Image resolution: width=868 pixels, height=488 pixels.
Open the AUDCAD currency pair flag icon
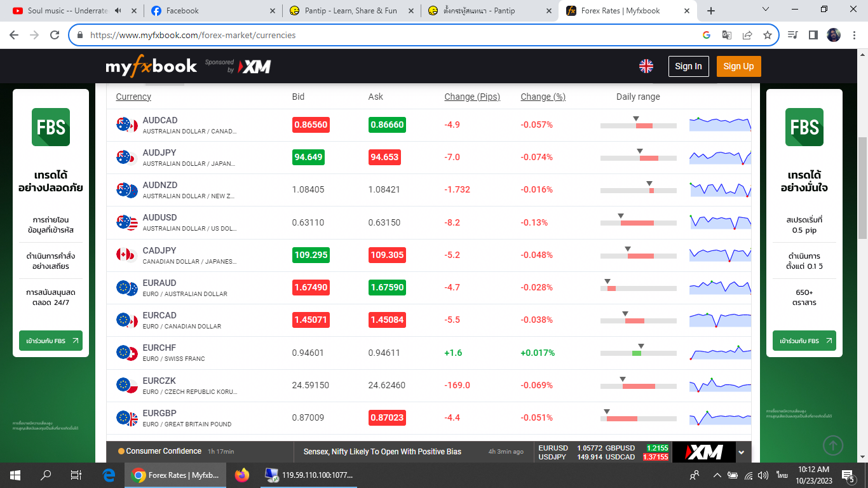click(x=127, y=125)
